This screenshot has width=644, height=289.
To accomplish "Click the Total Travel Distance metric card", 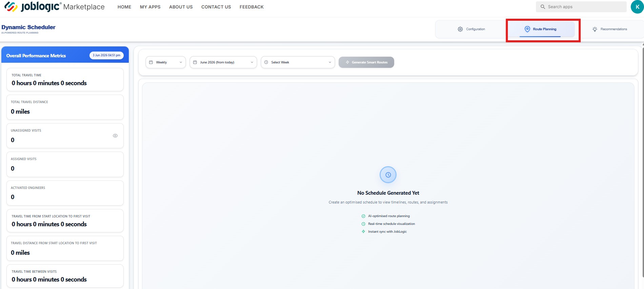I will coord(65,107).
